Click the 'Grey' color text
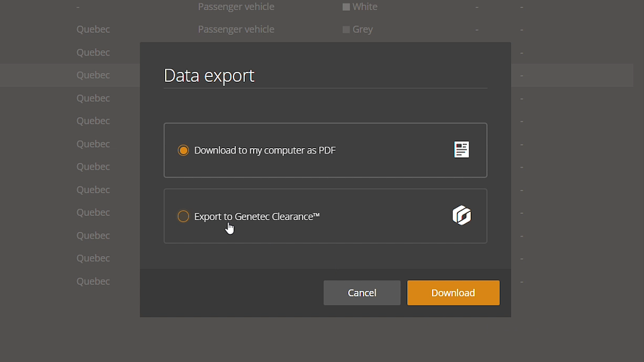This screenshot has height=362, width=644. tap(362, 29)
